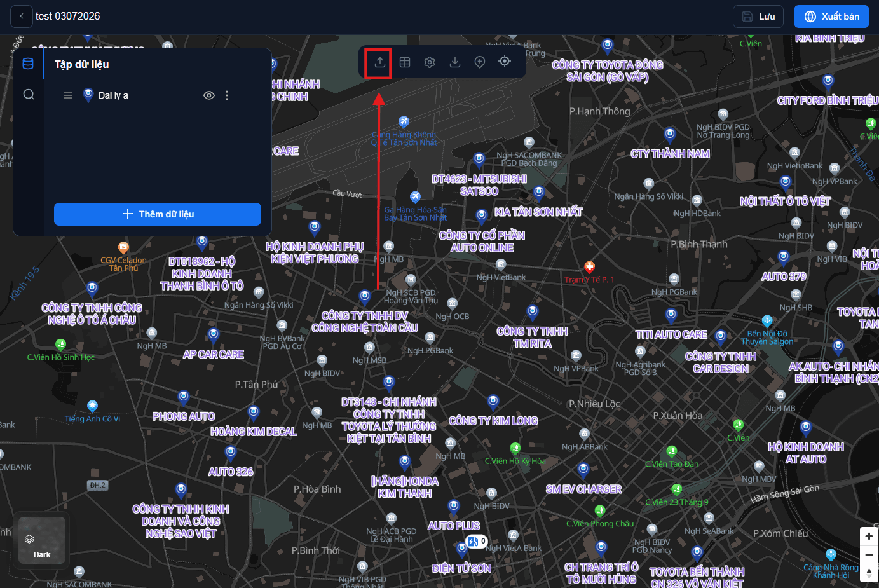Image resolution: width=879 pixels, height=588 pixels.
Task: Click the SM EV CHARGER marker pin
Action: (x=583, y=470)
